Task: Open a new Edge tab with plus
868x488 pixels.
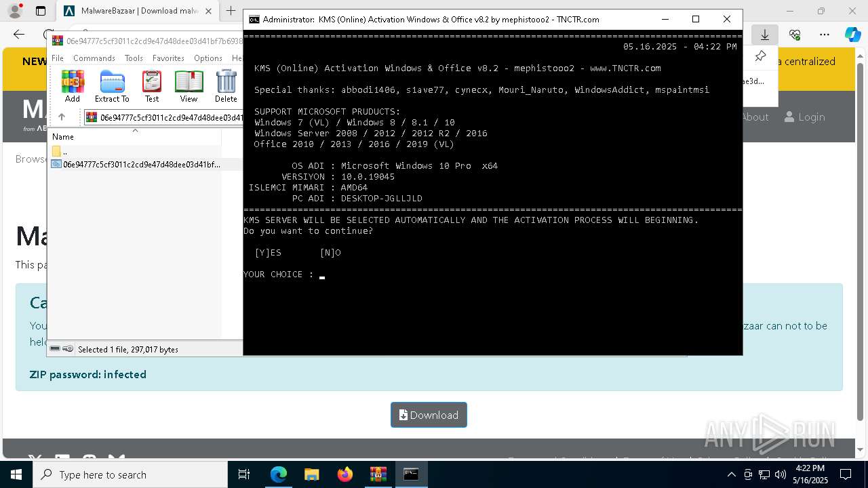Action: tap(231, 11)
